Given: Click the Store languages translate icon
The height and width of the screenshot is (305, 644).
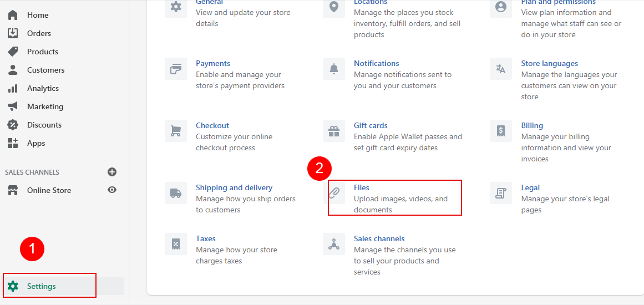Looking at the screenshot, I should (x=501, y=69).
